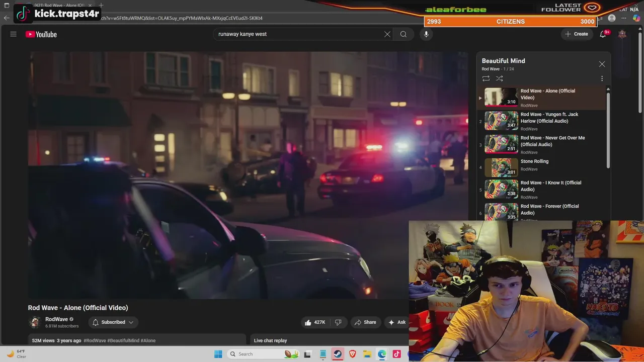Toggle loop playlist in Beautiful Mind panel
The width and height of the screenshot is (644, 362).
tap(486, 78)
